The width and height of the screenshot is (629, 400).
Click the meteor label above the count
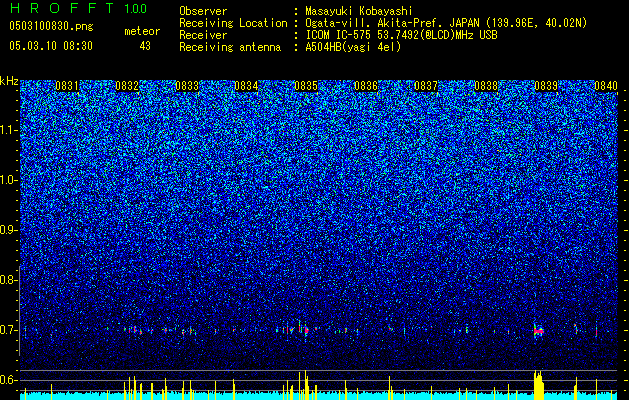[x=142, y=31]
